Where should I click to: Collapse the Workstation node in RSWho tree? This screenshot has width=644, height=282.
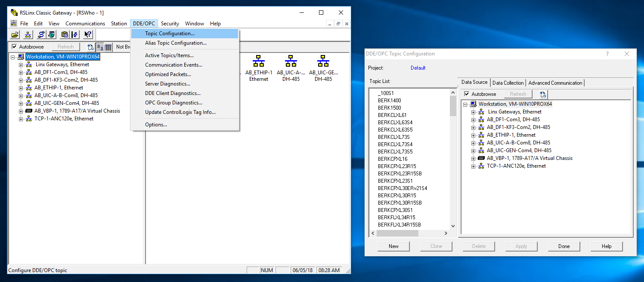[13, 57]
